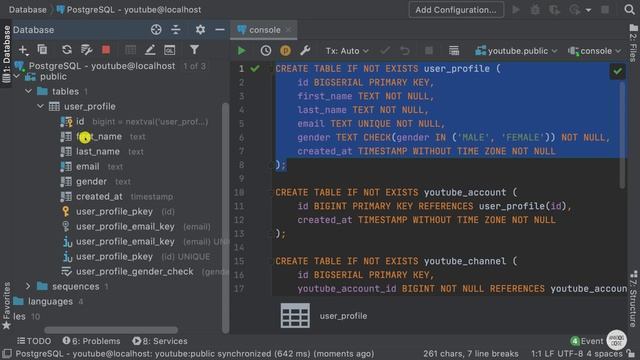
Task: Open query console icon in Database toolbar
Action: [x=169, y=50]
